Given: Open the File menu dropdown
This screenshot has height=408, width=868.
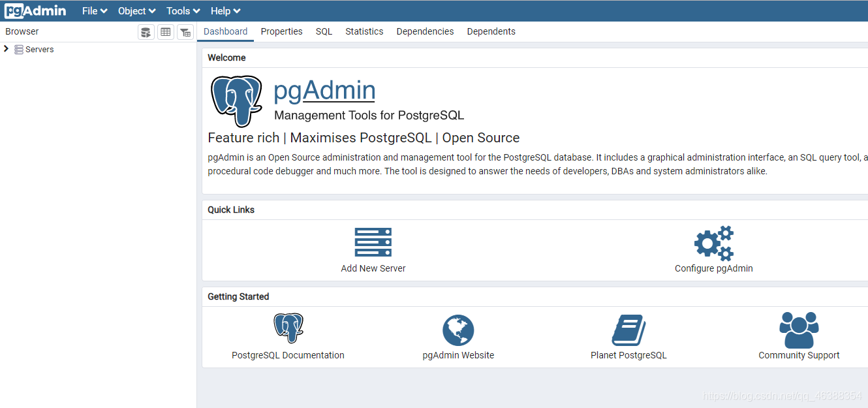Looking at the screenshot, I should tap(95, 11).
